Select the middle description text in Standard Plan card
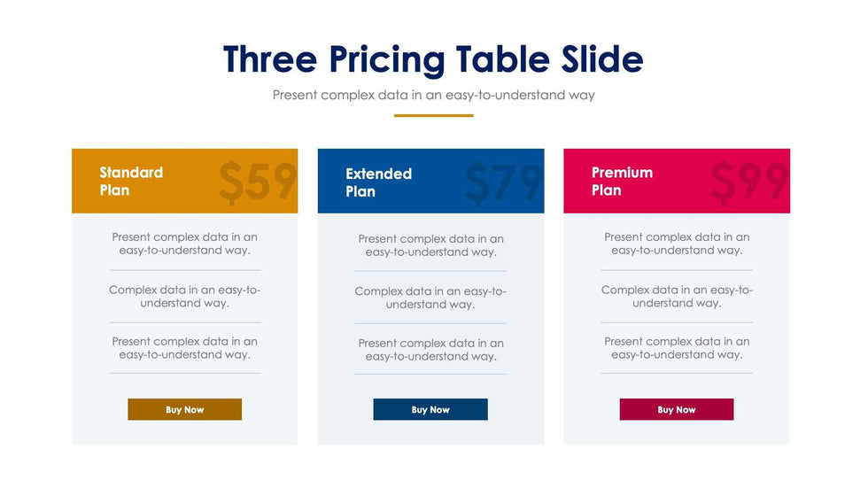 [184, 296]
